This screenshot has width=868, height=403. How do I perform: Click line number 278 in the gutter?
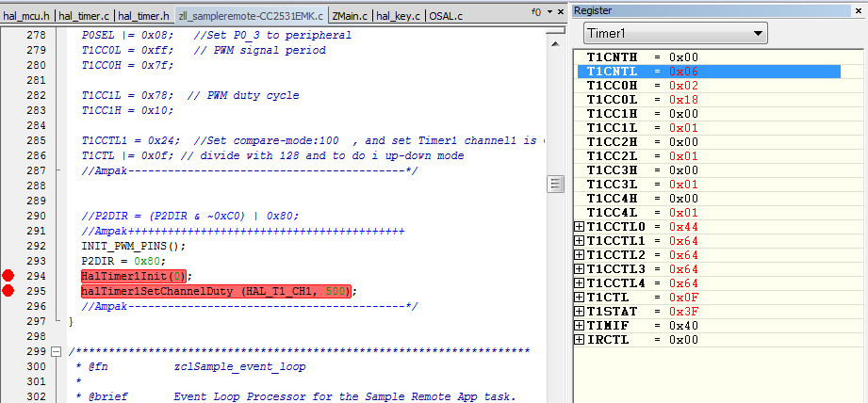(36, 35)
